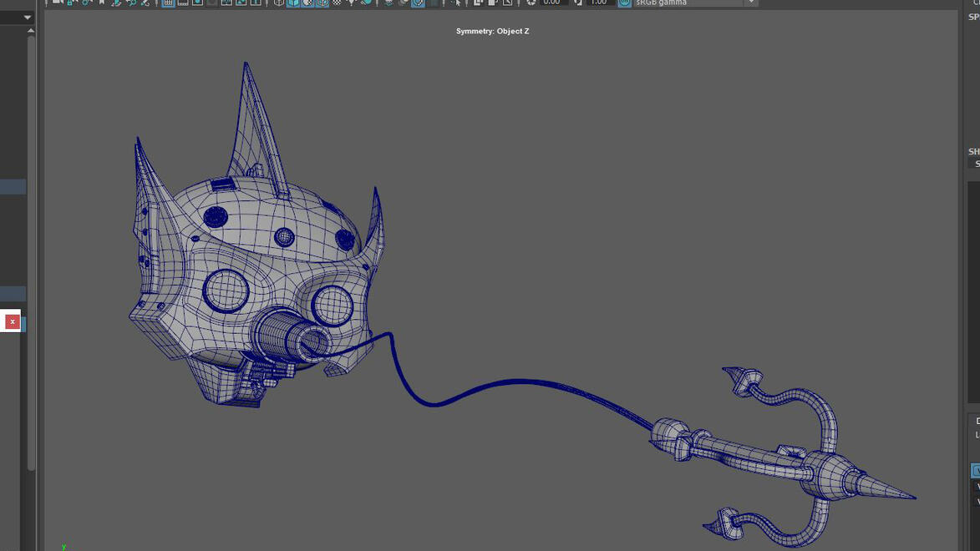Click the smooth shade all icon

pos(293,3)
